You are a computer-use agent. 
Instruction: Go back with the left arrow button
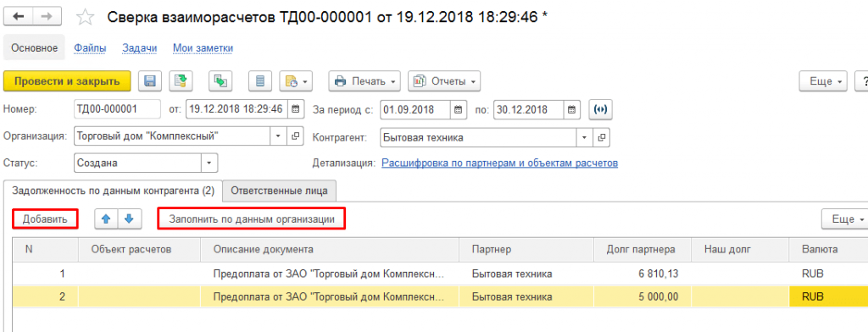19,17
